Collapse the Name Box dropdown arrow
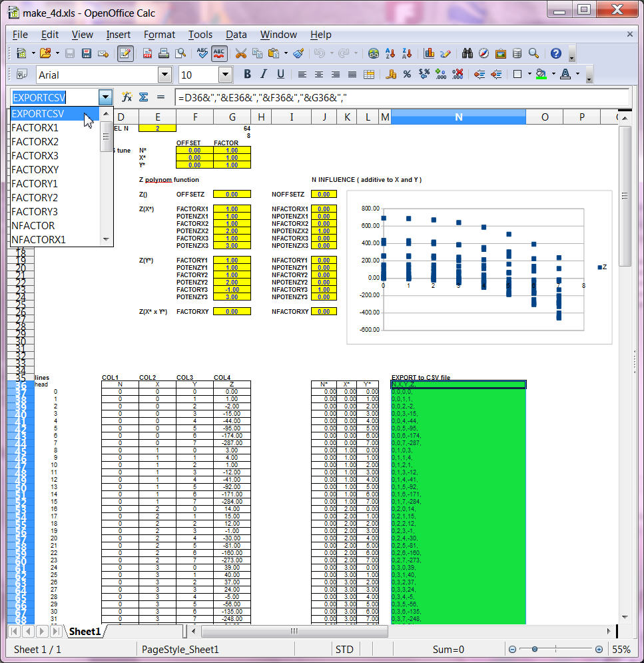The height and width of the screenshot is (663, 644). point(105,97)
